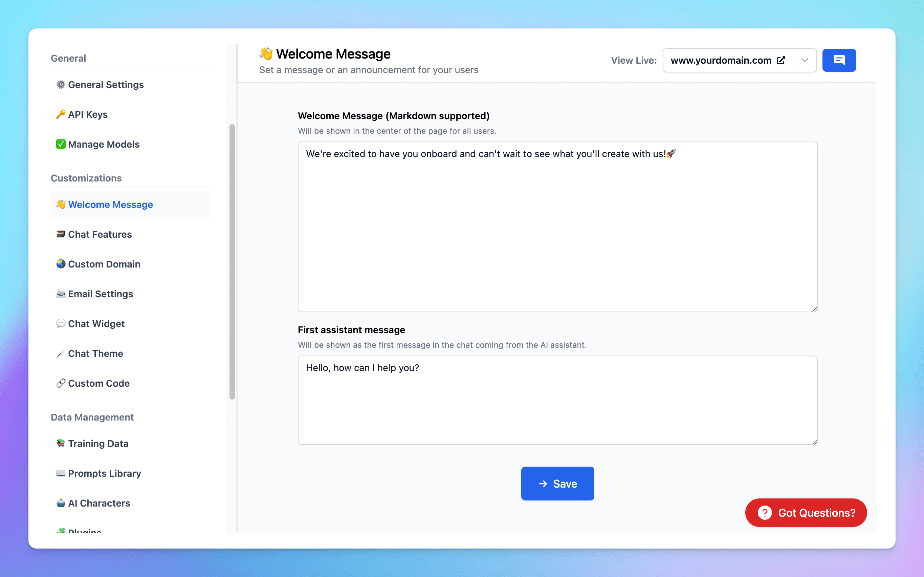Open the Prompts Library item
The image size is (924, 577).
pos(104,473)
